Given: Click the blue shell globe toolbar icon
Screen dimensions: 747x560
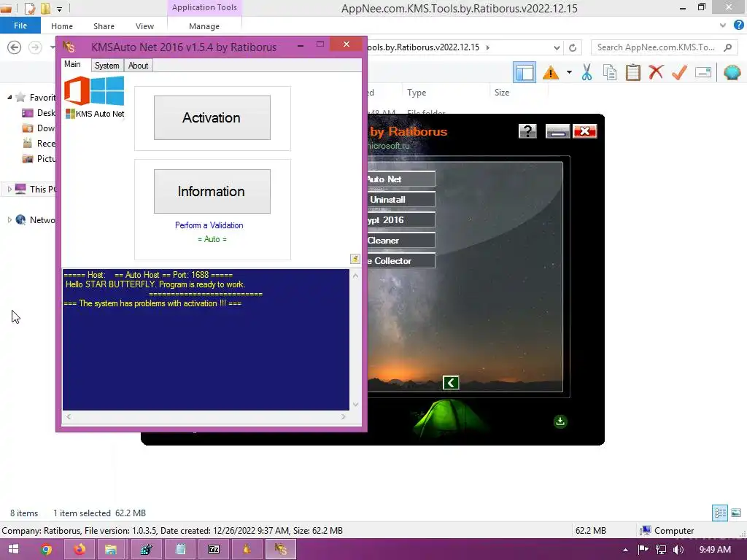Looking at the screenshot, I should coord(732,72).
